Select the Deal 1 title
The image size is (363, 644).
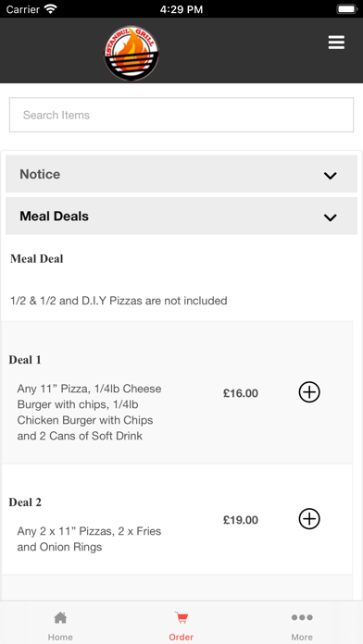pos(25,360)
